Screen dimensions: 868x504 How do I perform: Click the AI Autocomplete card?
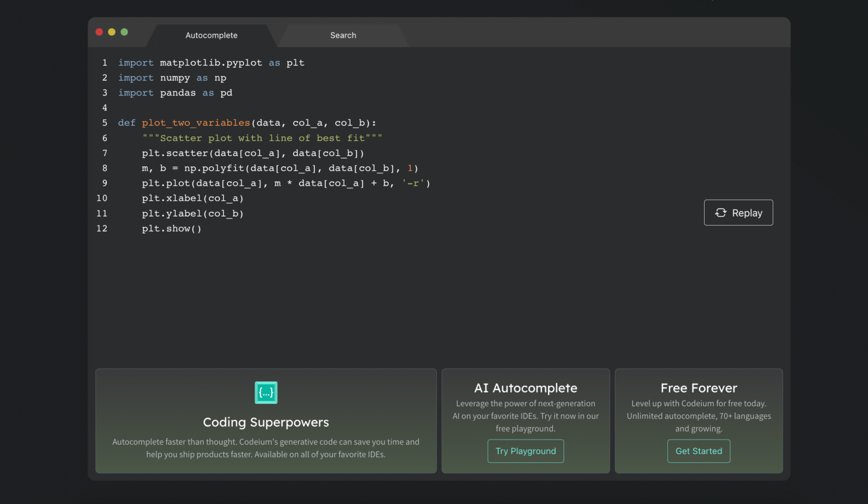(x=526, y=421)
